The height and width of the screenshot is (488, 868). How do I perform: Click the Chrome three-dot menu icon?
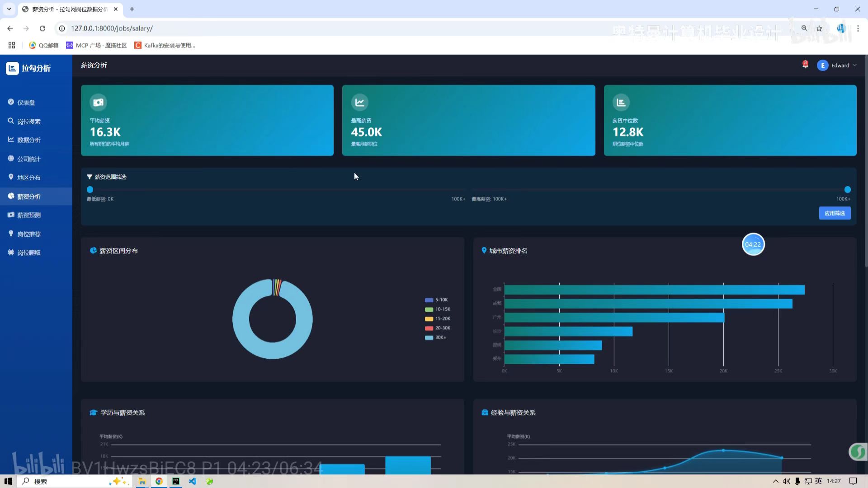pos(858,28)
